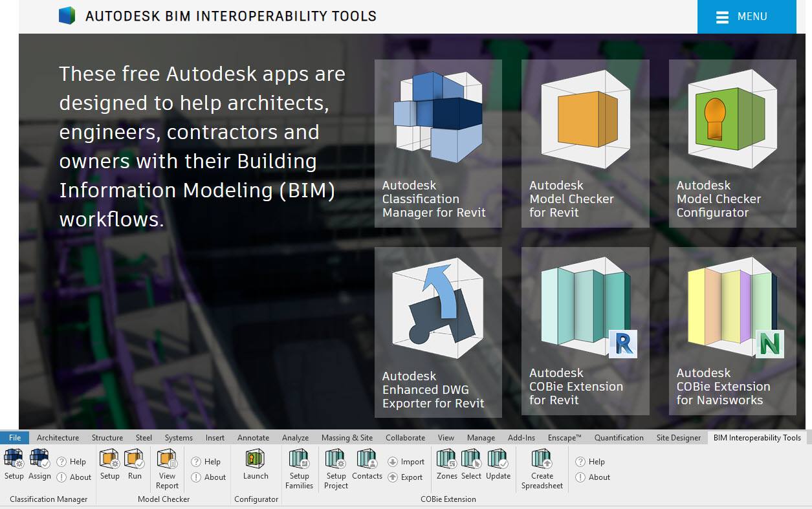Switch to the Add-Ins ribbon tab
The image size is (812, 509).
(521, 438)
